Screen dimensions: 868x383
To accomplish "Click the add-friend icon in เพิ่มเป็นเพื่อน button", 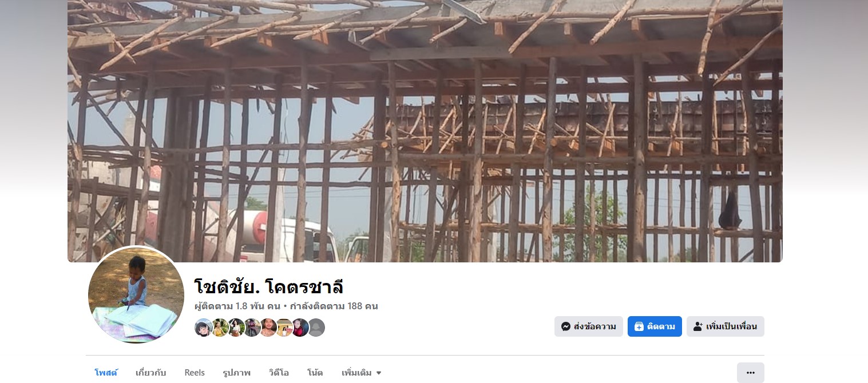I will click(697, 326).
